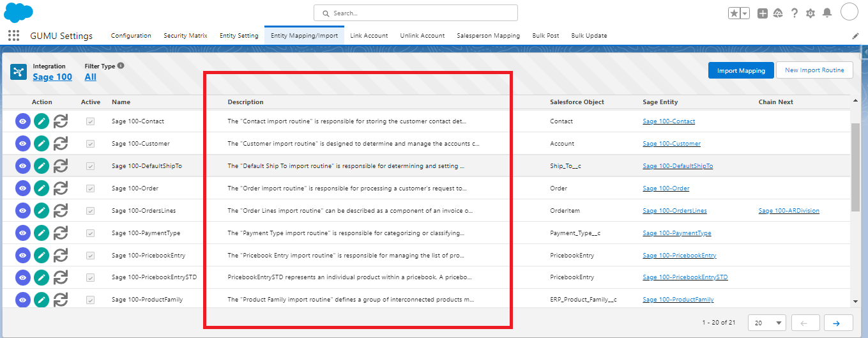The height and width of the screenshot is (338, 868).
Task: Open the Notifications bell
Action: point(827,13)
